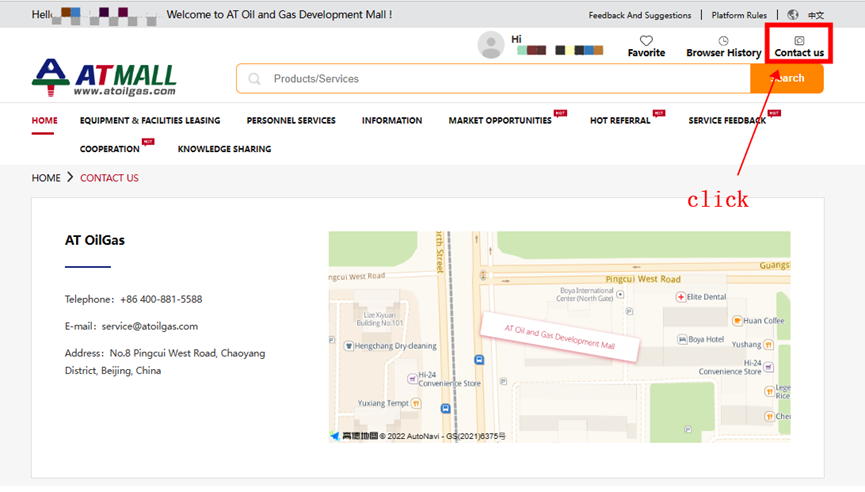This screenshot has height=492, width=865.
Task: Click the Huan Coffee map marker
Action: (x=737, y=320)
